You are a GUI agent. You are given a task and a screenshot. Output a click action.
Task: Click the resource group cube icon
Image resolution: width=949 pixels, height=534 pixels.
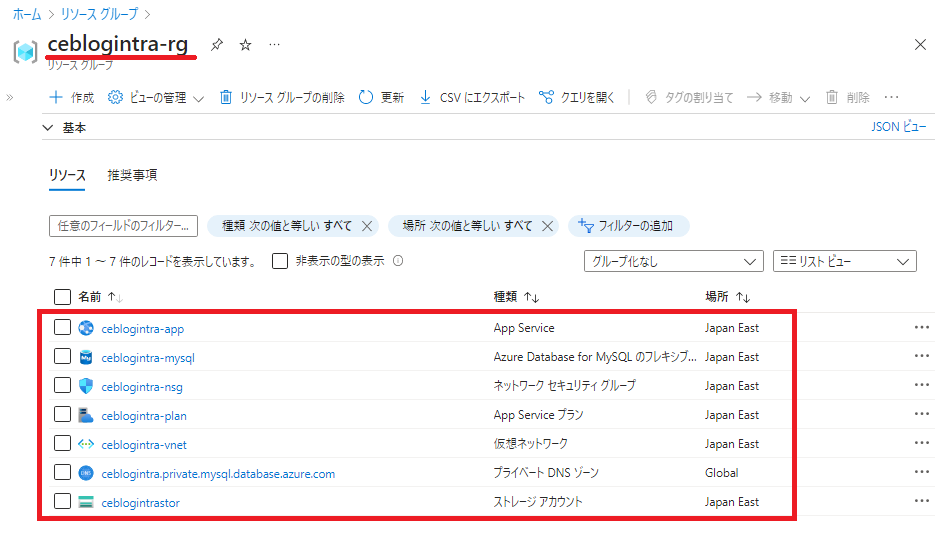tap(25, 51)
